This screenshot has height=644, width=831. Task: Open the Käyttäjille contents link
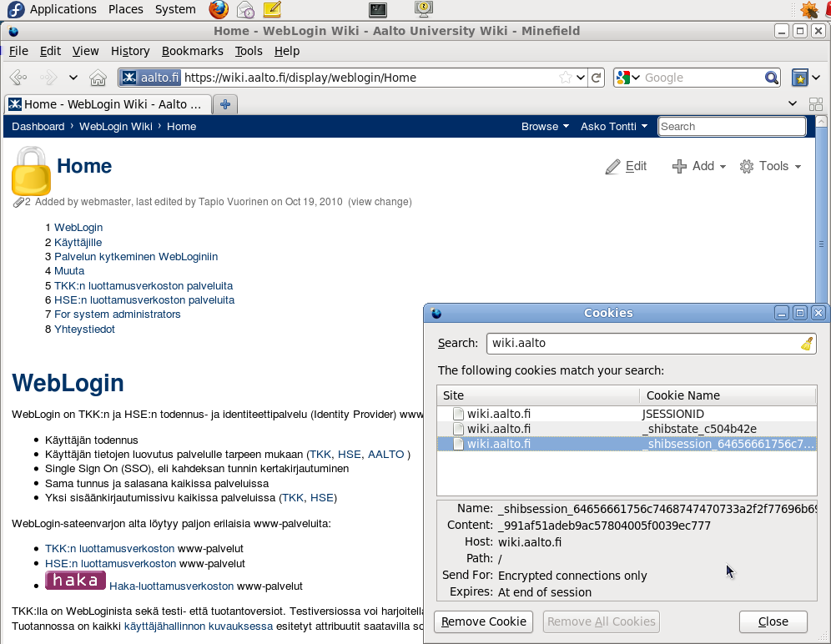[x=78, y=242]
